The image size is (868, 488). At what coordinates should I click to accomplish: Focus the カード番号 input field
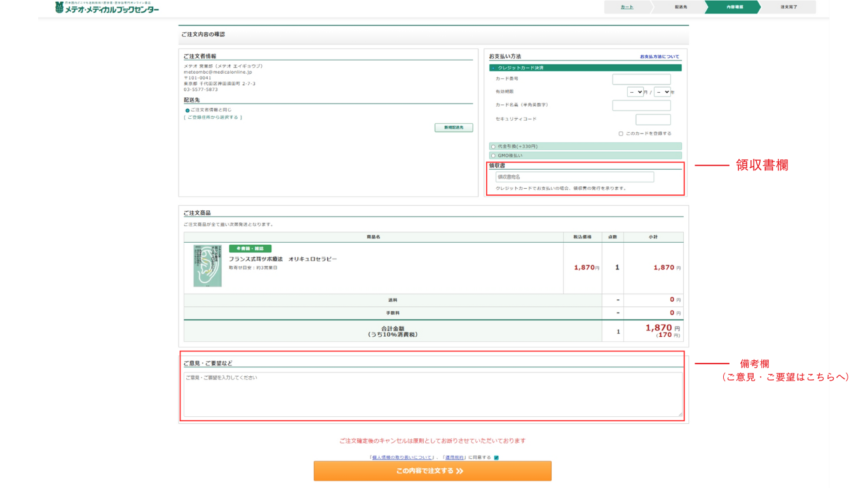(641, 79)
